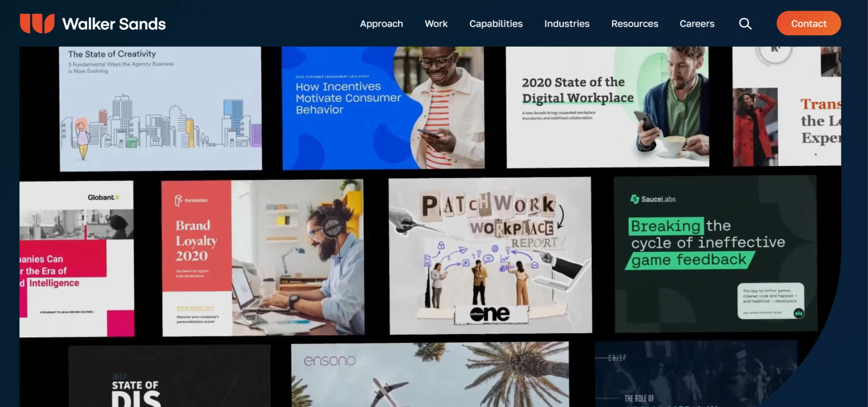Open the search magnifier icon
Image resolution: width=868 pixels, height=407 pixels.
click(x=745, y=24)
